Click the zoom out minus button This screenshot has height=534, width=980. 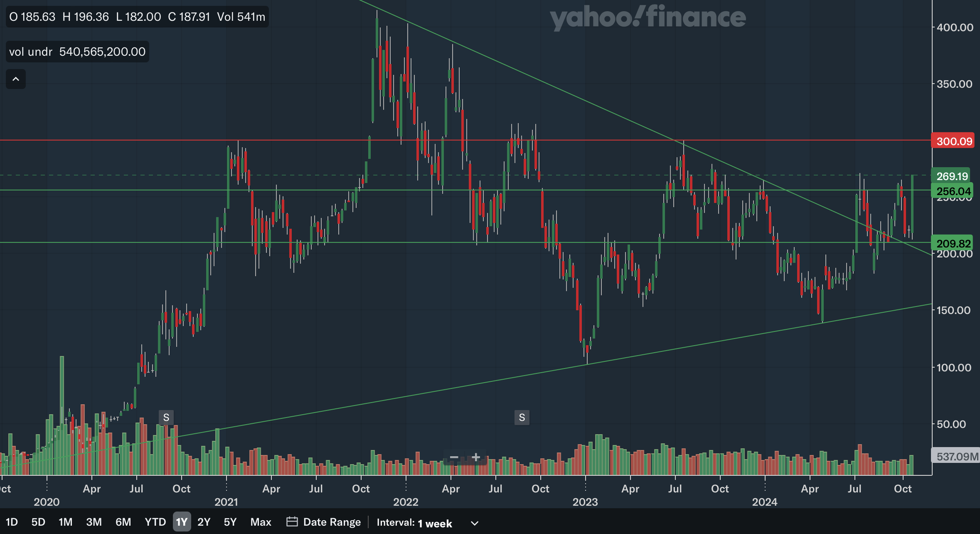(x=454, y=457)
